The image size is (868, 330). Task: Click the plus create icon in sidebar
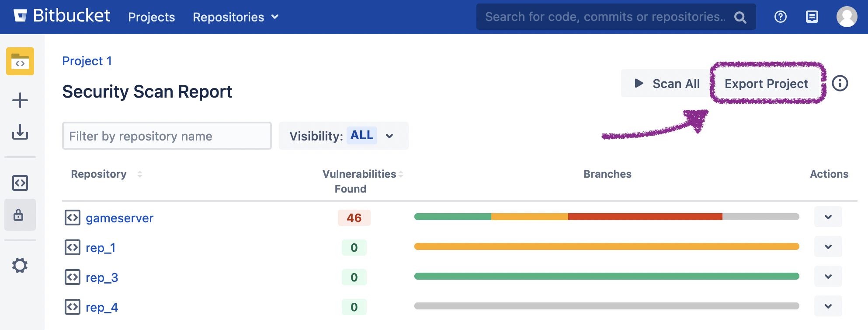pyautogui.click(x=20, y=100)
